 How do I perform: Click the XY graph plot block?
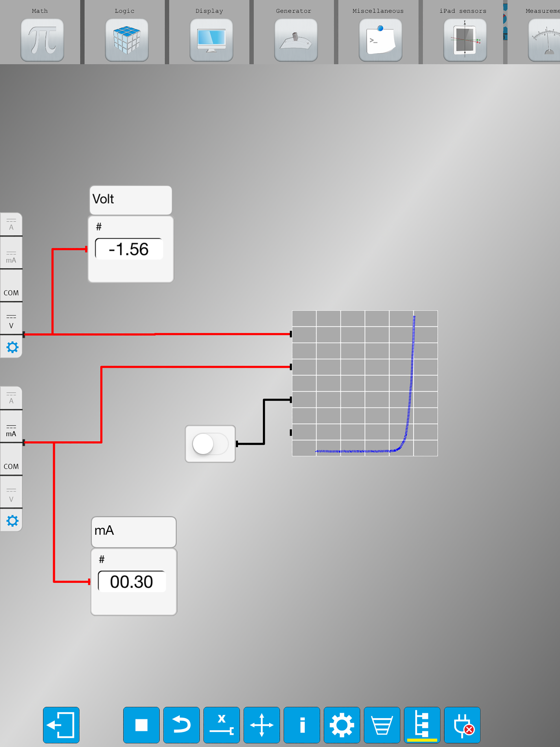365,383
